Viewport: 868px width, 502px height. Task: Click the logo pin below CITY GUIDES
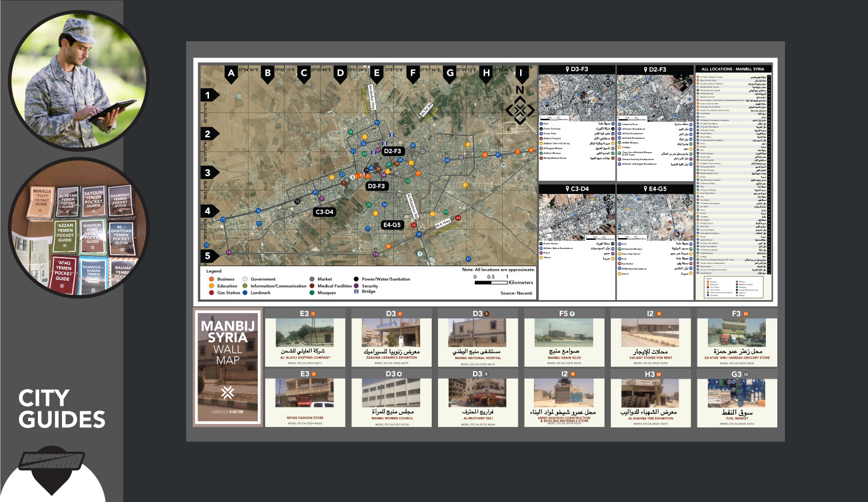(52, 470)
